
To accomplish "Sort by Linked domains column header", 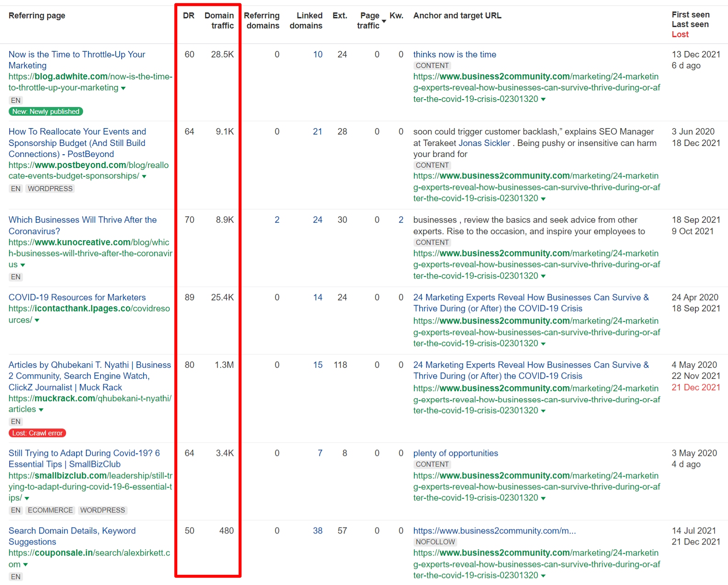I will pyautogui.click(x=306, y=21).
